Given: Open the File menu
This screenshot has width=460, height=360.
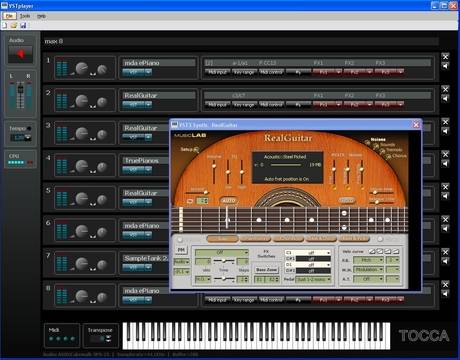Looking at the screenshot, I should 9,16.
